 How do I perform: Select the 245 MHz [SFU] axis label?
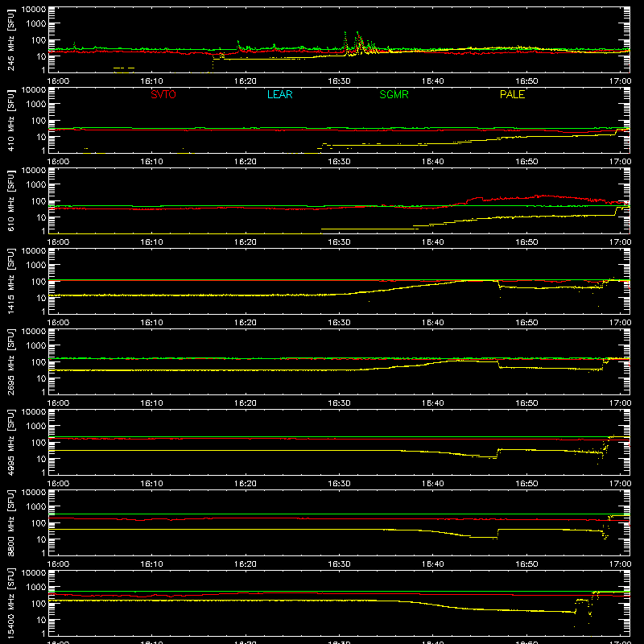click(x=10, y=39)
